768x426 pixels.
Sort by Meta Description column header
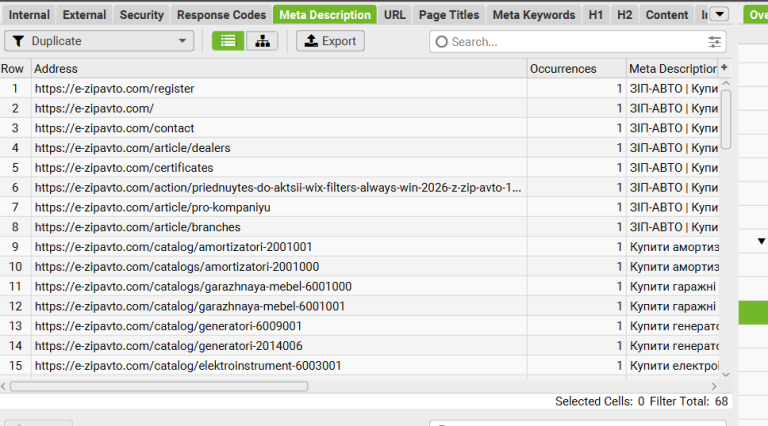672,69
